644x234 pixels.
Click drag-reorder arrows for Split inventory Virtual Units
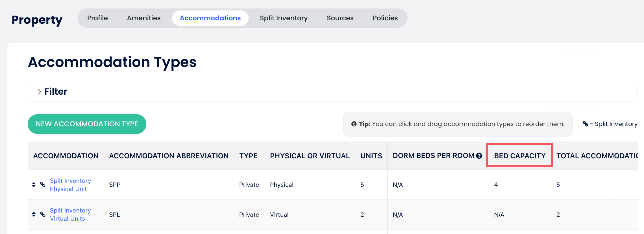(x=34, y=214)
